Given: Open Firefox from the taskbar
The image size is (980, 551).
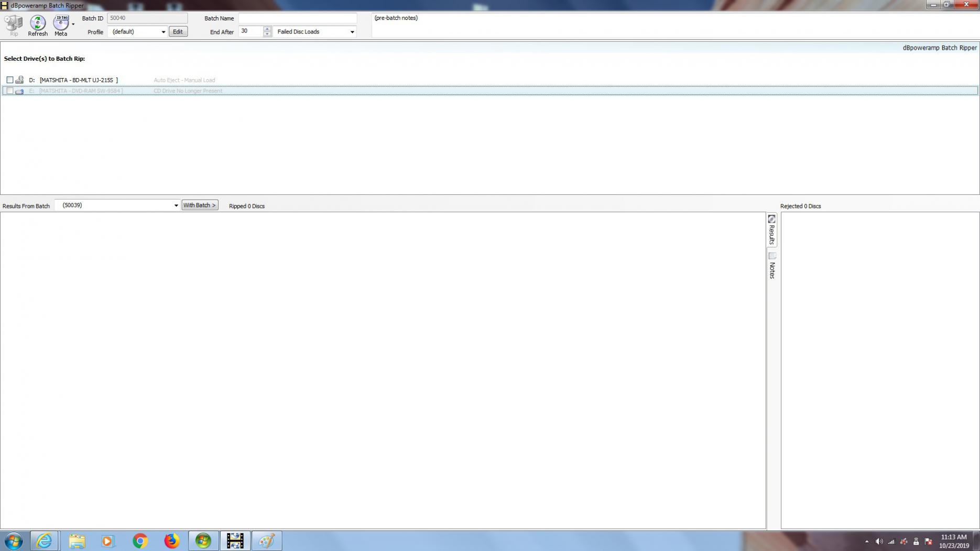Looking at the screenshot, I should click(171, 541).
